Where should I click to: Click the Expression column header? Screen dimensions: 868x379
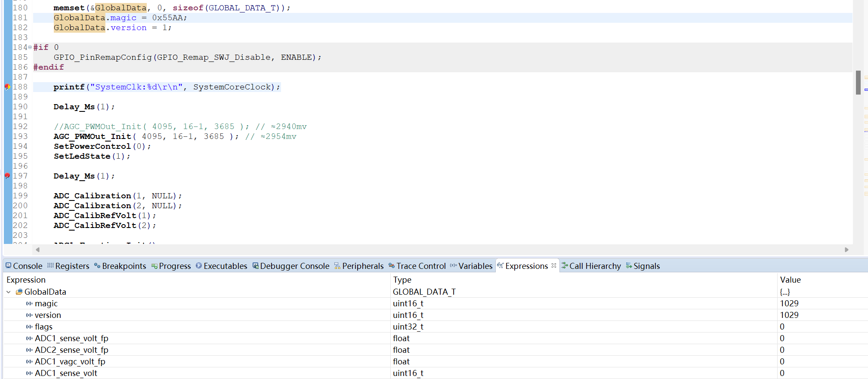pos(26,280)
